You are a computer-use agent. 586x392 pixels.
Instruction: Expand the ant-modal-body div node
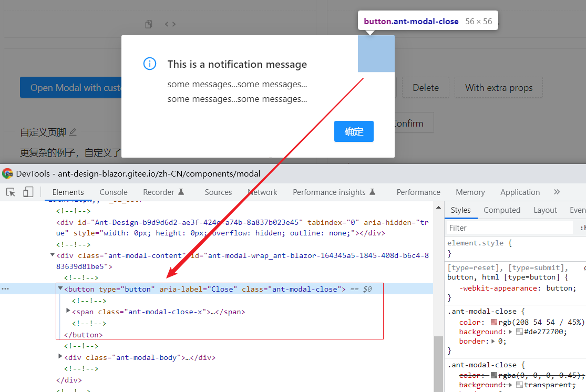tap(60, 356)
